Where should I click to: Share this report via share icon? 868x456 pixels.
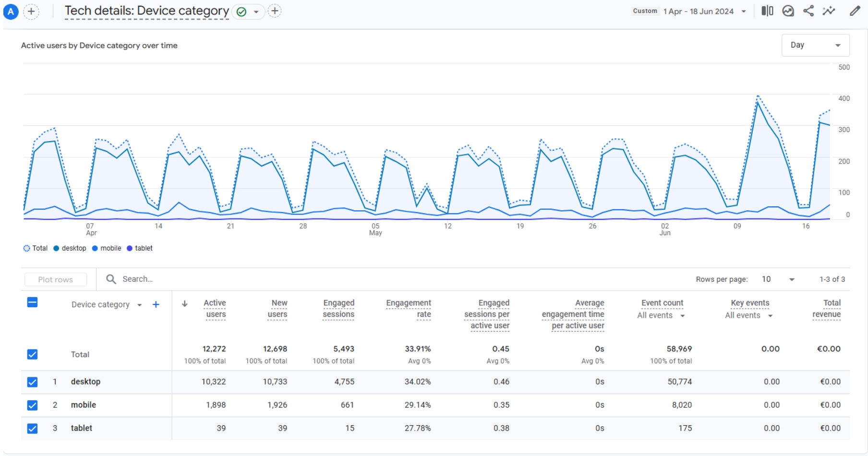click(x=808, y=11)
